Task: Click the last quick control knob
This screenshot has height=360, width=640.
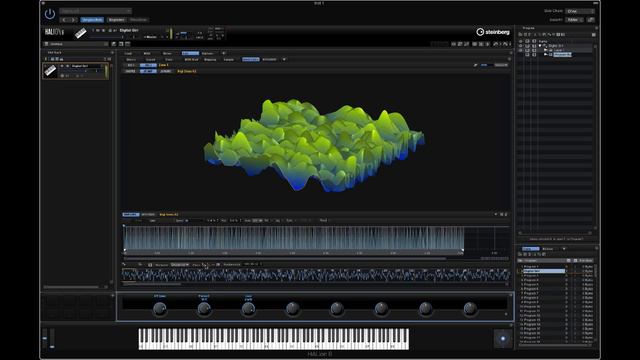Action: point(470,309)
